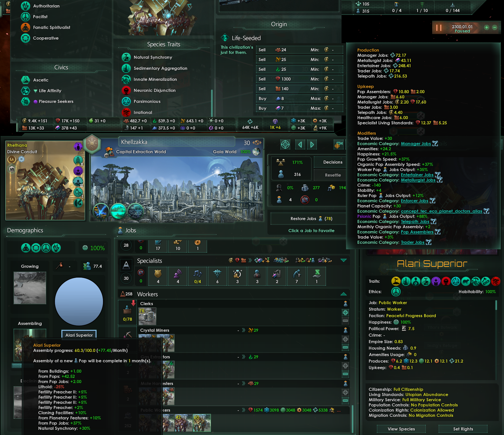Click the planet locator target icon
The image size is (504, 435).
(285, 144)
